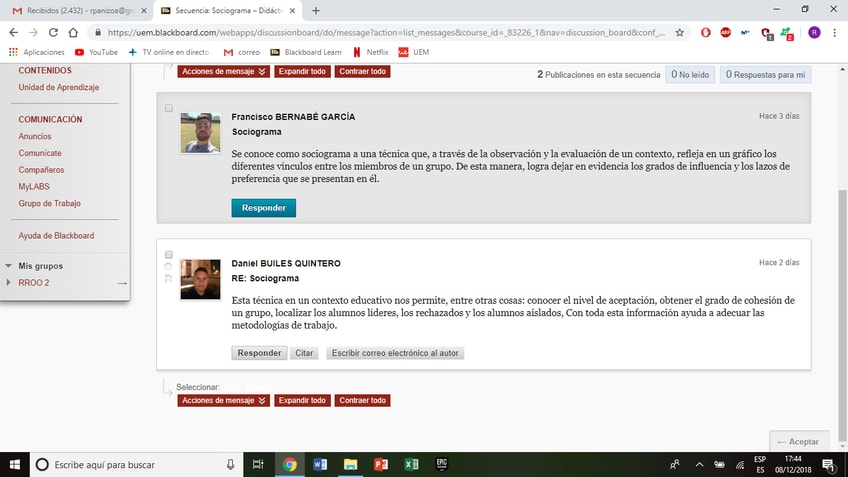This screenshot has height=477, width=848.
Task: Select Francisco BERNABÉ GARCÍA's message checkbox
Action: point(169,108)
